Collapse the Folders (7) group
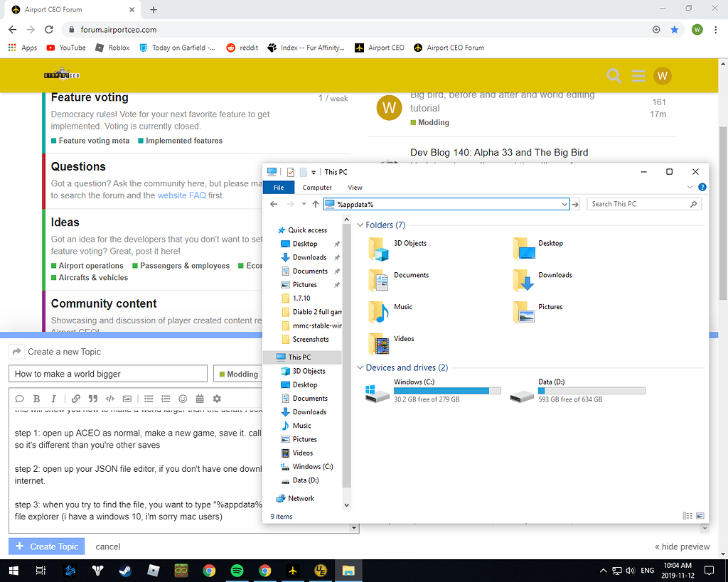Screen dimensions: 728x582 [360, 225]
